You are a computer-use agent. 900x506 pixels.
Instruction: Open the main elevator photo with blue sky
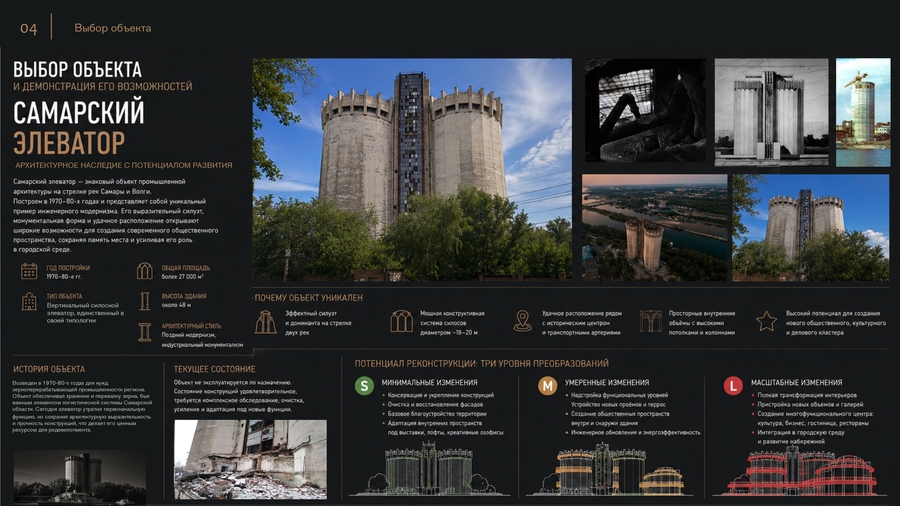pos(412,169)
